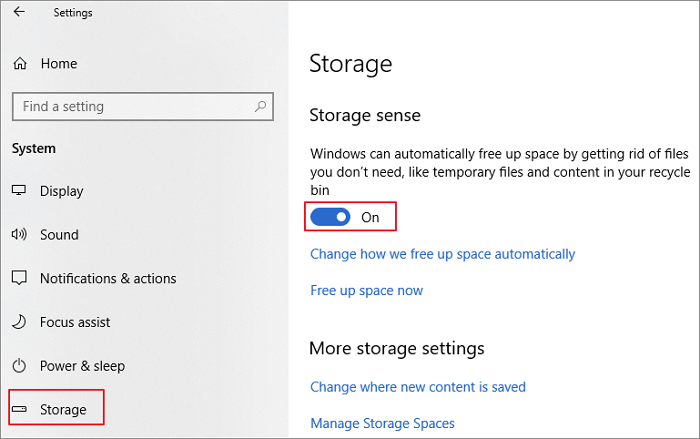Click the Power & sleep icon
Screen dimensions: 700x439
tap(20, 366)
